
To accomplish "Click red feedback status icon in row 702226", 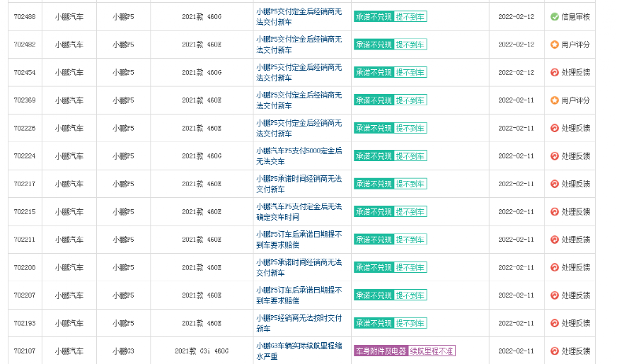I will click(555, 128).
